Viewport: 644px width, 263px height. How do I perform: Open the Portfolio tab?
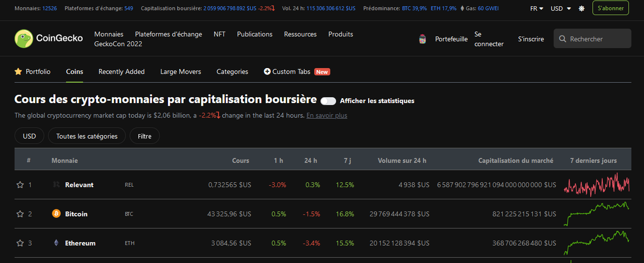(x=33, y=71)
